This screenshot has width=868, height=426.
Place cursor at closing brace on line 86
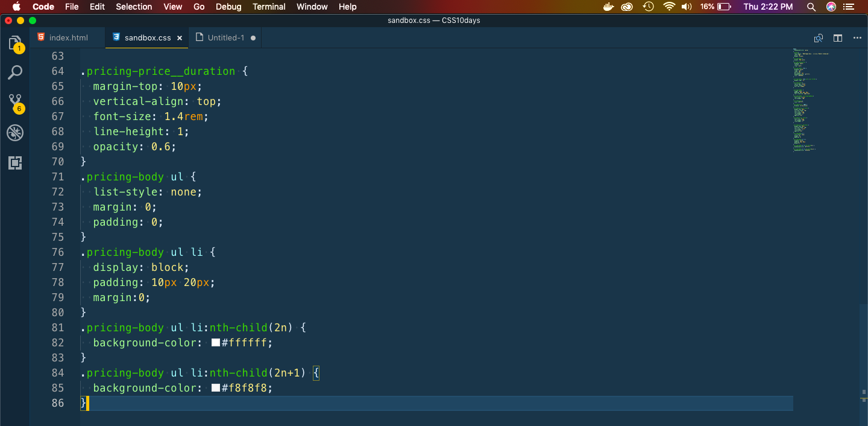tap(84, 403)
